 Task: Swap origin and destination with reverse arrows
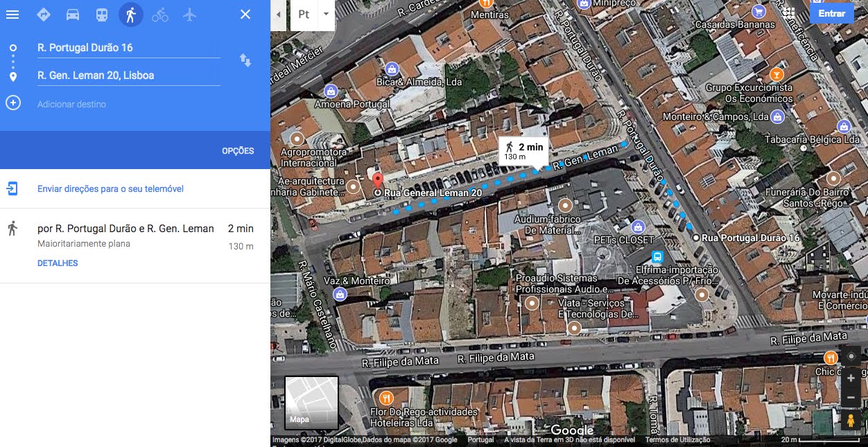[x=245, y=60]
